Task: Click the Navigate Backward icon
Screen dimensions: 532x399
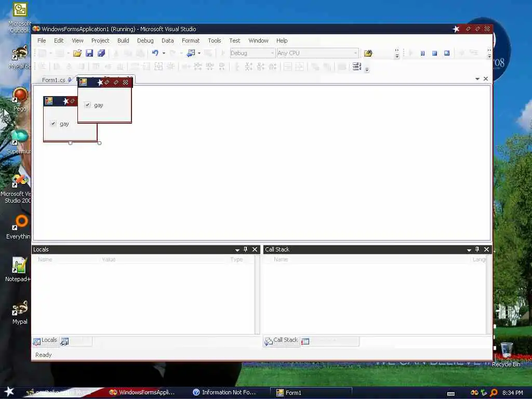Action: pos(191,53)
